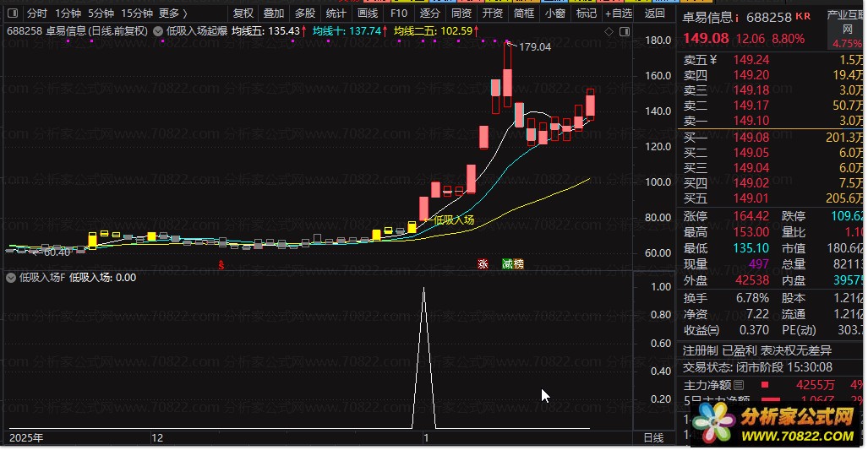868x450 pixels.
Task: Click the 多股 multi-stock button
Action: 305,14
